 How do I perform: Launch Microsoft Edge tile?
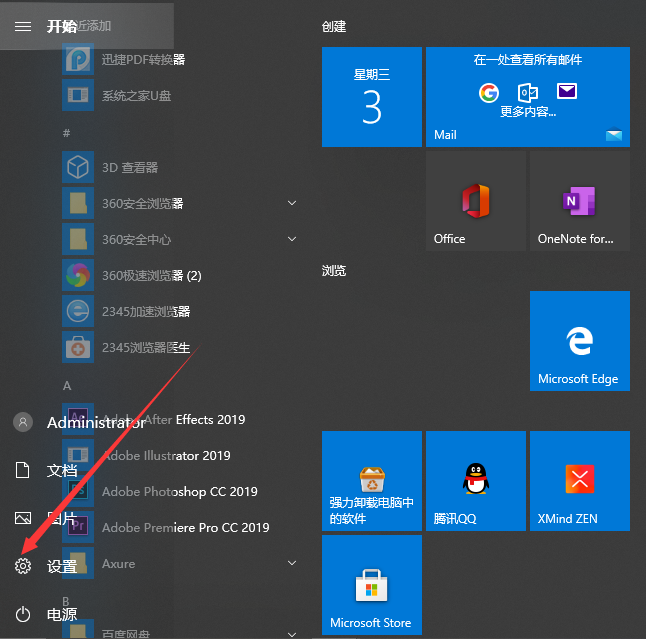pos(580,341)
